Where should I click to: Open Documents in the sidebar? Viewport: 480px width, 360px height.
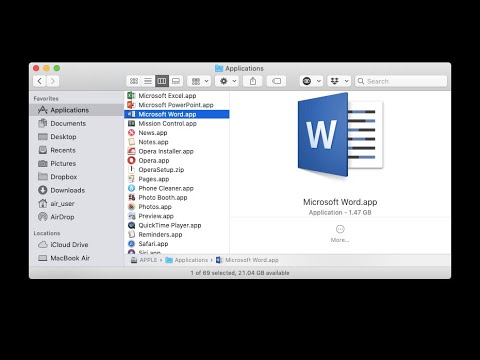click(76, 123)
